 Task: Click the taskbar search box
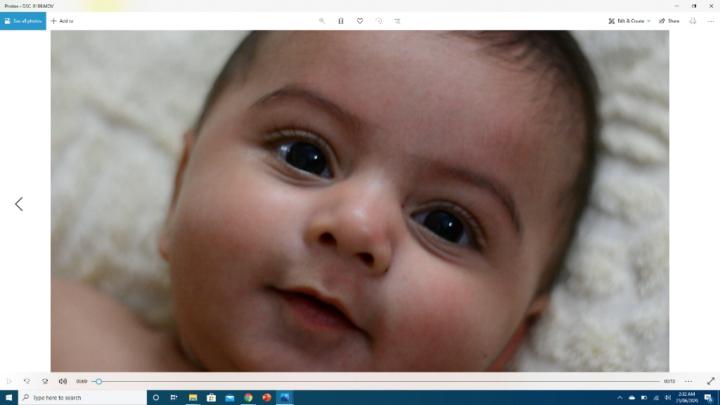coord(83,398)
